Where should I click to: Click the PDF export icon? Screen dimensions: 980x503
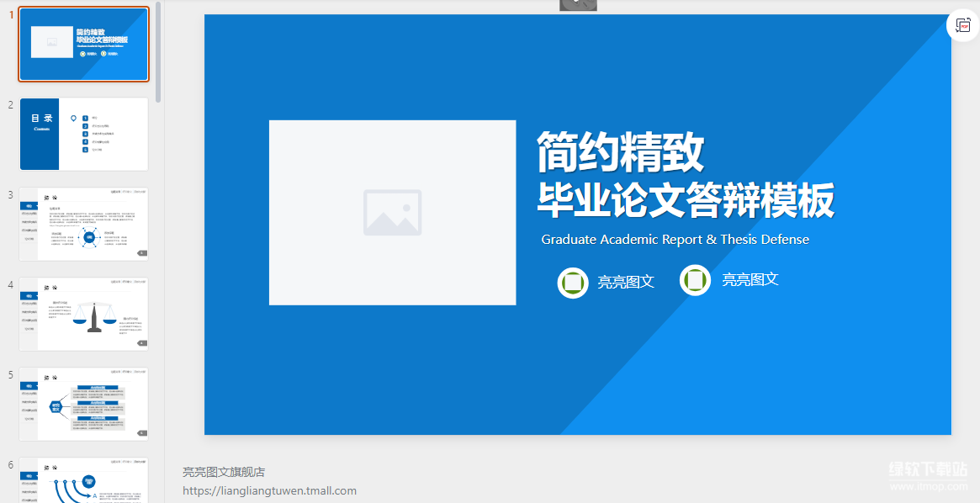point(963,25)
